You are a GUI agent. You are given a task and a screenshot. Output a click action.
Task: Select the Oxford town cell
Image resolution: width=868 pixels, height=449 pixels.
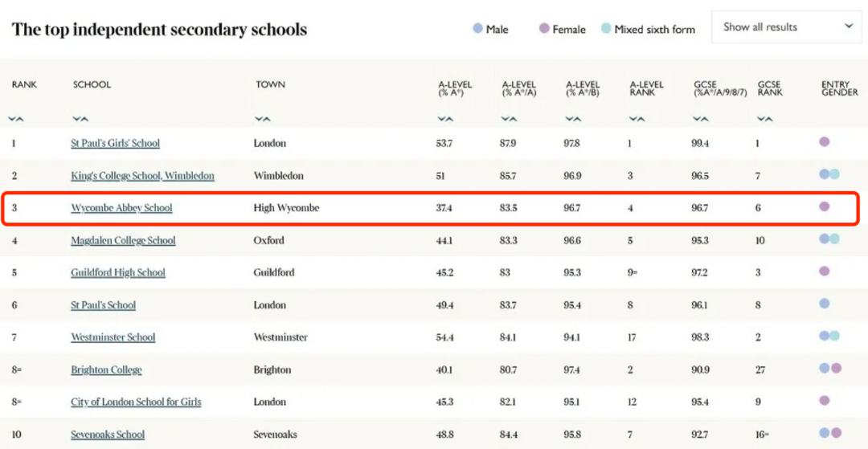(x=268, y=240)
